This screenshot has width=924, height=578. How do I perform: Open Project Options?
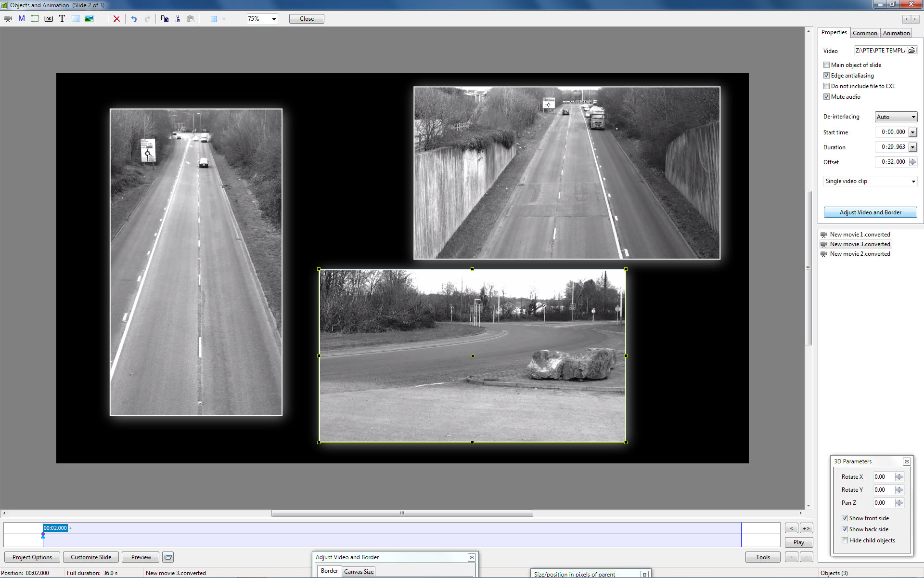pos(32,557)
